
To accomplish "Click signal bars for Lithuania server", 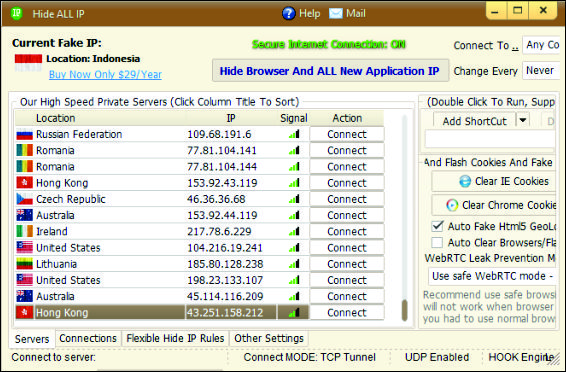I will click(294, 264).
